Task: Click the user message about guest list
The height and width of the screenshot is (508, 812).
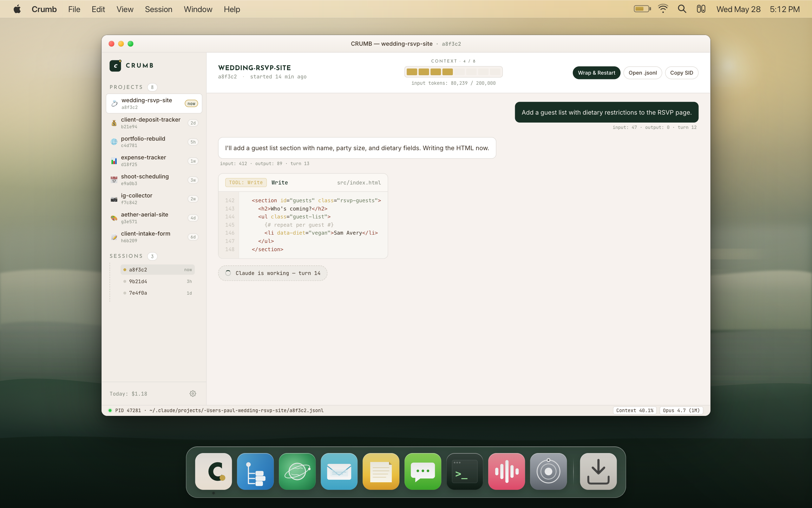Action: pyautogui.click(x=606, y=112)
